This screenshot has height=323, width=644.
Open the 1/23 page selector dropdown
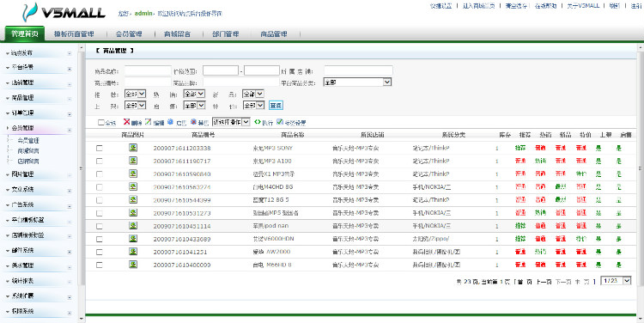coord(616,281)
